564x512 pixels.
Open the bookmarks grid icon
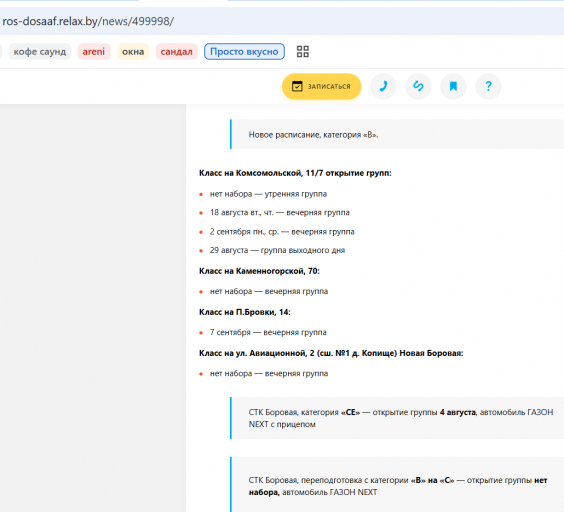303,51
